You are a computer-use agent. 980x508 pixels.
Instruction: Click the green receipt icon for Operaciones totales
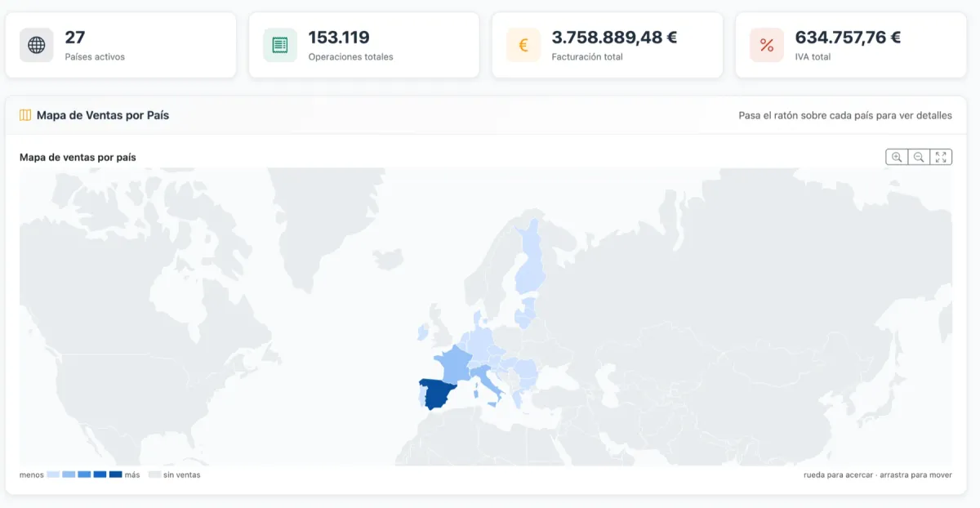point(280,45)
